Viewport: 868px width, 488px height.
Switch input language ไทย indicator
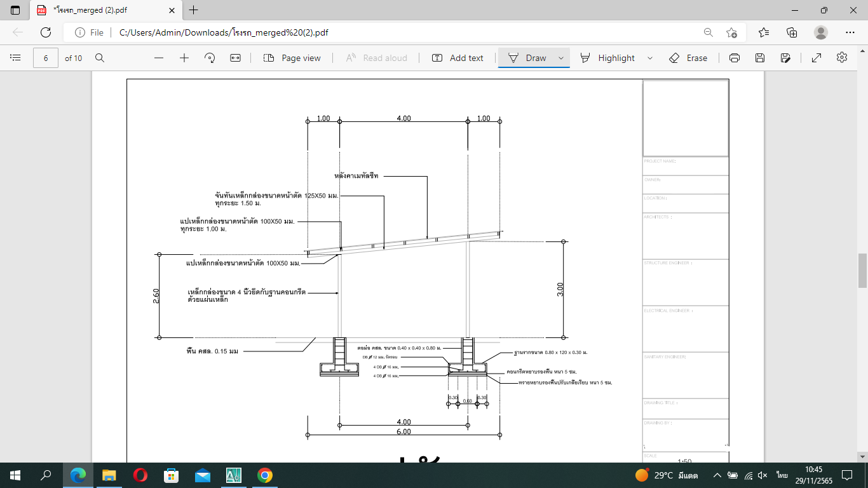click(x=782, y=475)
